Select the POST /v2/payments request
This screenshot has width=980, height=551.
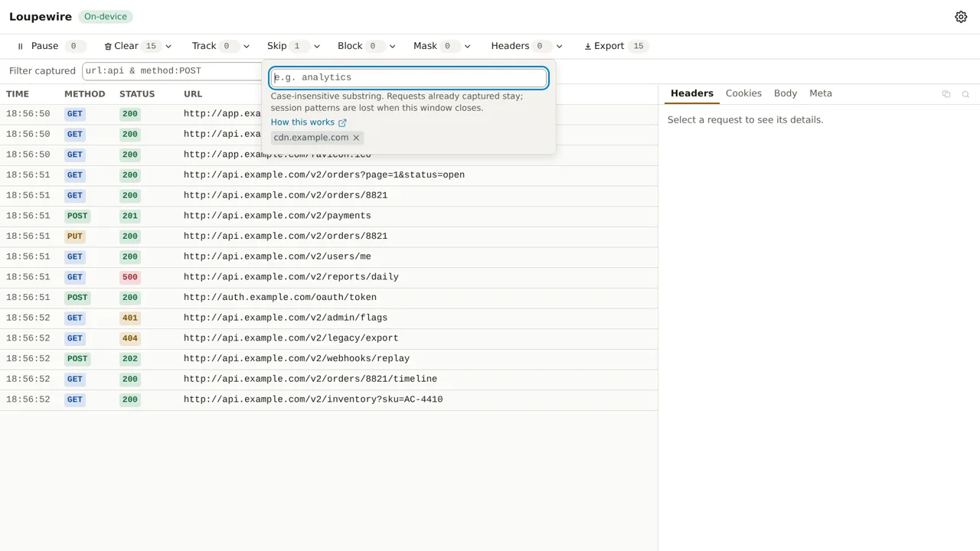pyautogui.click(x=328, y=216)
